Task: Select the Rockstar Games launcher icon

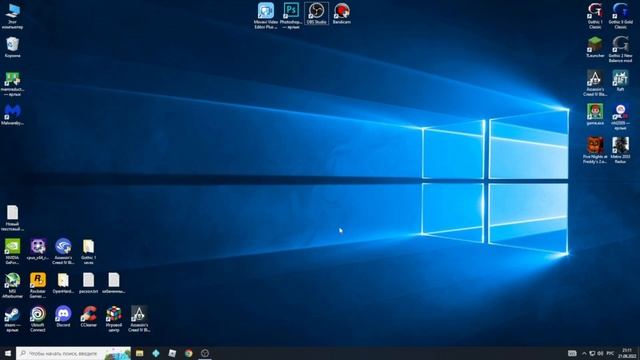Action: click(x=38, y=285)
